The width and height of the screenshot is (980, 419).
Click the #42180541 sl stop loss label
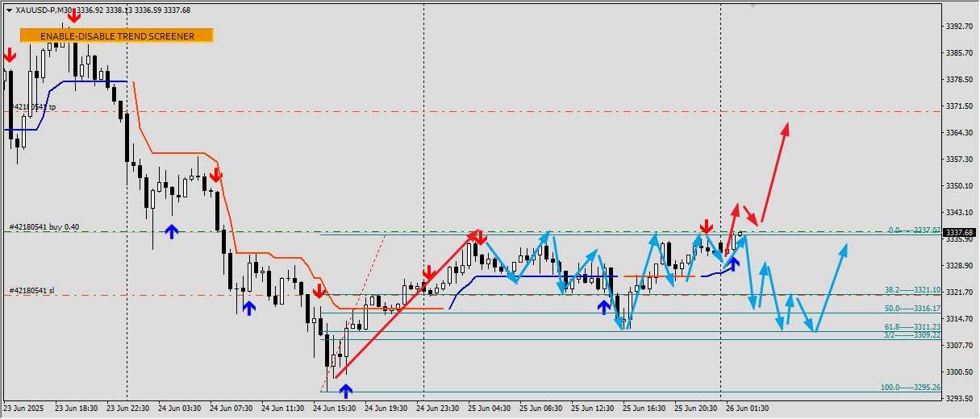[33, 290]
